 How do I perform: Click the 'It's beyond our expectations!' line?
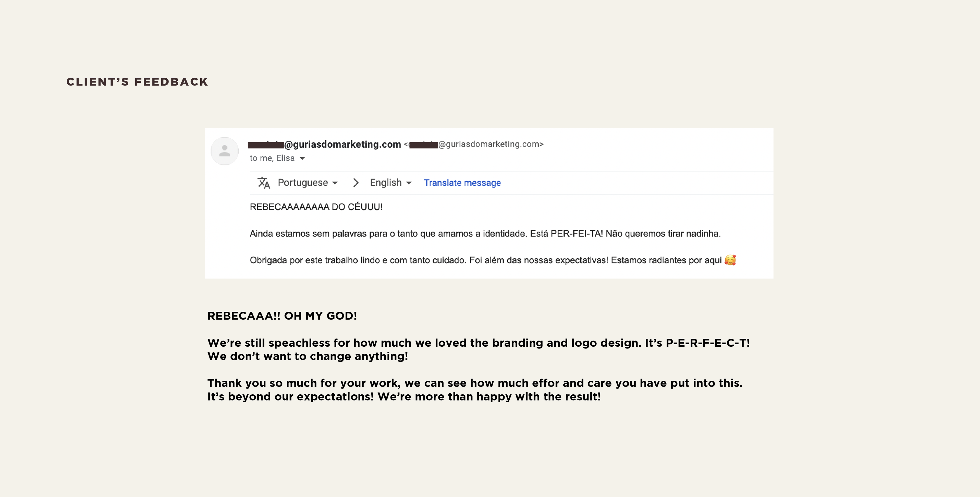click(x=404, y=396)
